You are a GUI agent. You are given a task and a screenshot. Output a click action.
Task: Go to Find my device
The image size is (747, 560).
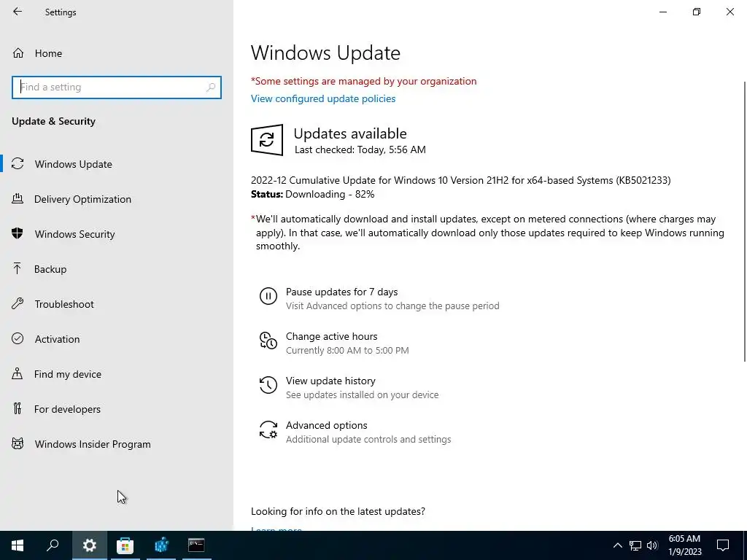coord(117,374)
